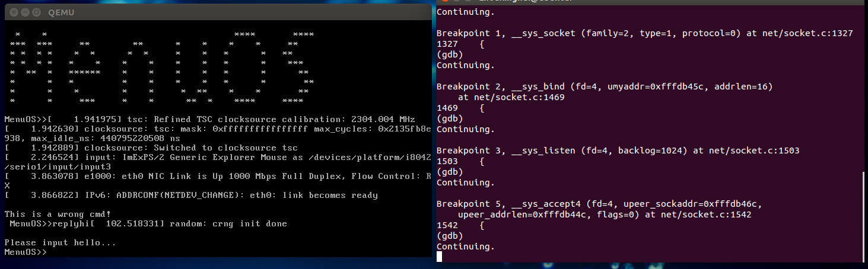Focus the gdb terminal cursor block

point(439,257)
